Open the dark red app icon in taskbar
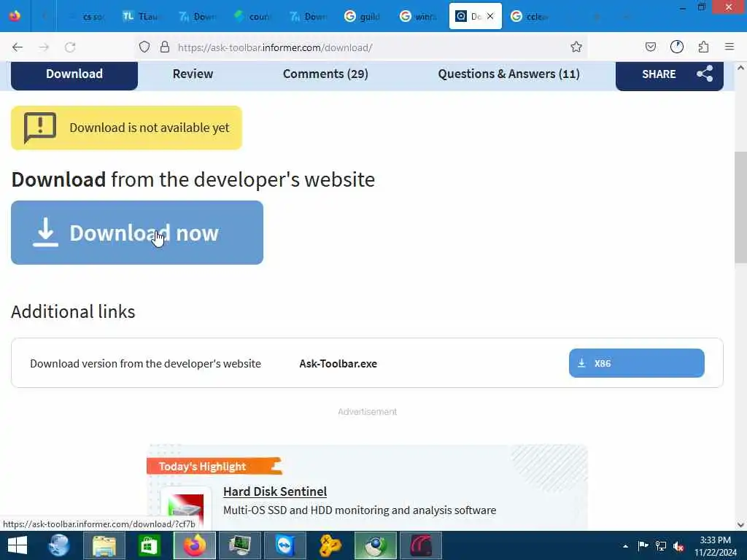Screen dimensions: 747x560 click(x=421, y=545)
